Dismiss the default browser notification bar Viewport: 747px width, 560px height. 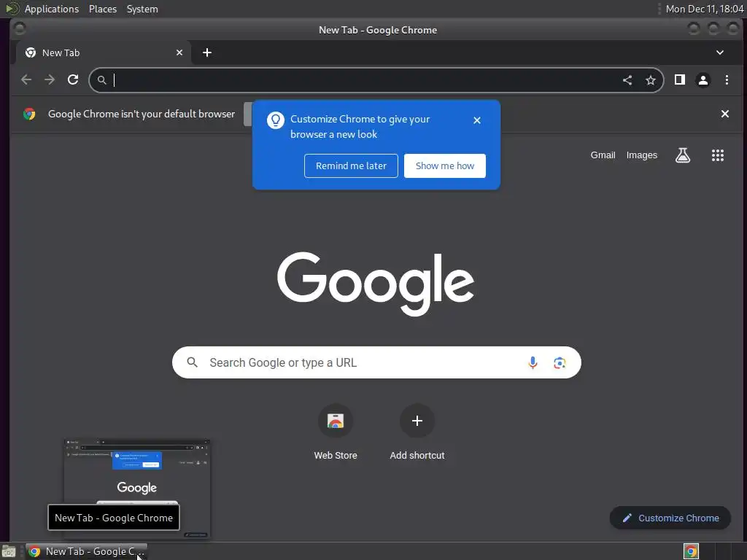725,114
